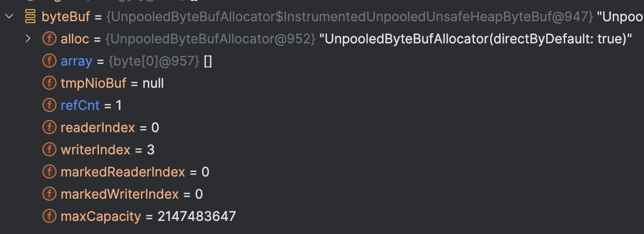Select the refCnt = 1 row
This screenshot has height=234, width=644.
click(x=91, y=105)
